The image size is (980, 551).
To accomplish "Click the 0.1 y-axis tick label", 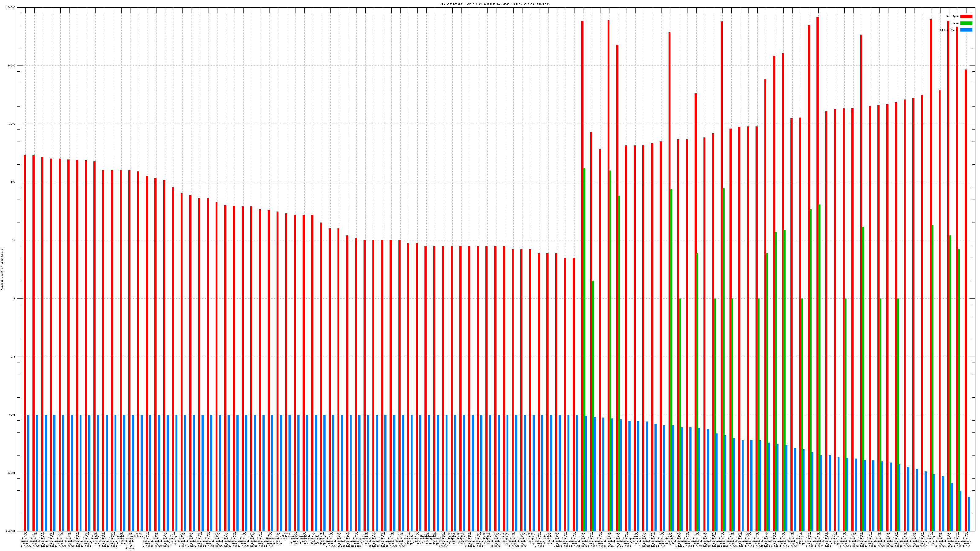I will pos(13,357).
